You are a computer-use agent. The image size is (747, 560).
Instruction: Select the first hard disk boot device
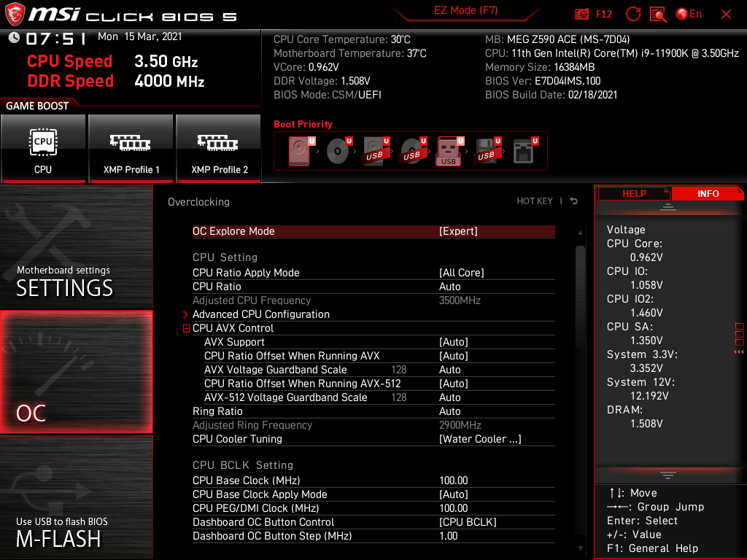coord(299,151)
